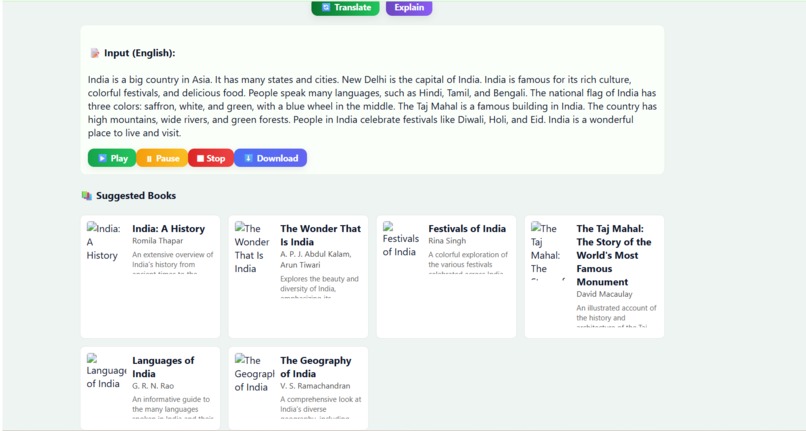Click the Explain button
Screen dimensions: 806x431
point(409,8)
